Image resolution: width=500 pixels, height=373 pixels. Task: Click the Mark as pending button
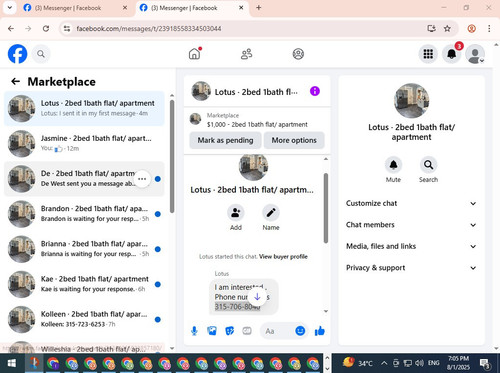click(225, 140)
